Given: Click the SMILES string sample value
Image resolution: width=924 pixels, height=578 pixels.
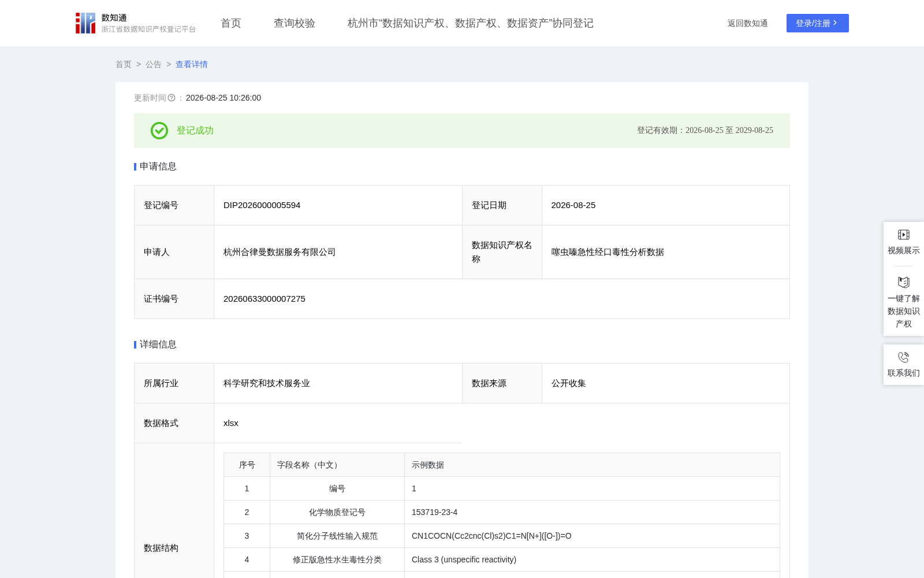Looking at the screenshot, I should click(x=491, y=536).
